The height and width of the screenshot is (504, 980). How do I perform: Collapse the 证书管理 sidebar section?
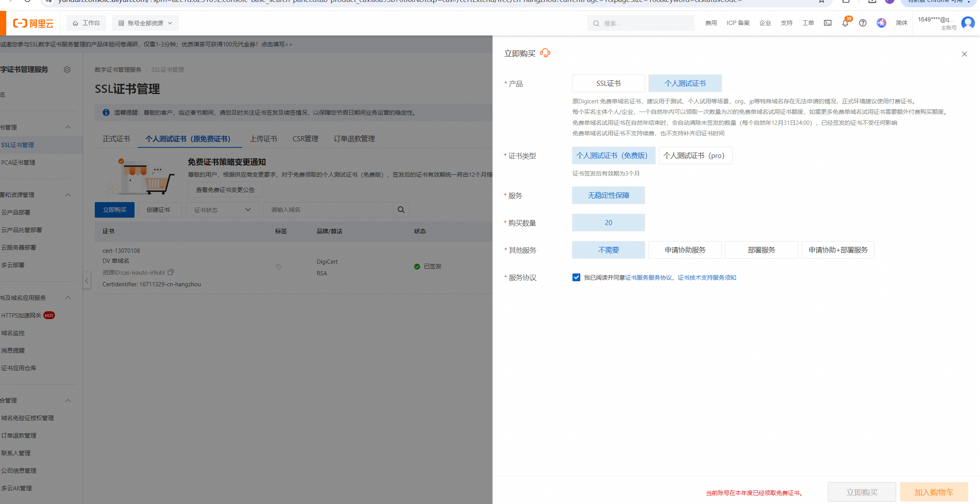[68, 127]
